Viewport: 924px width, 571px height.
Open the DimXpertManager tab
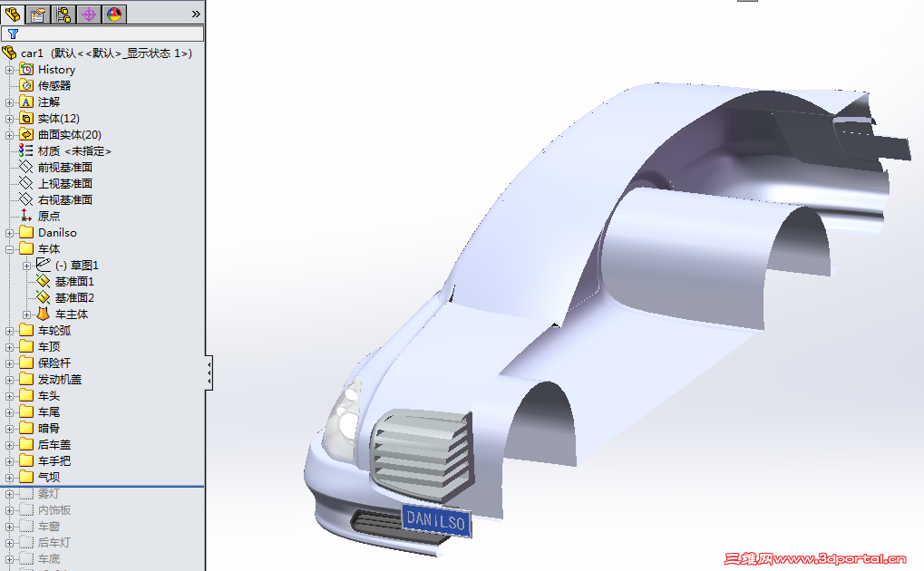click(89, 14)
